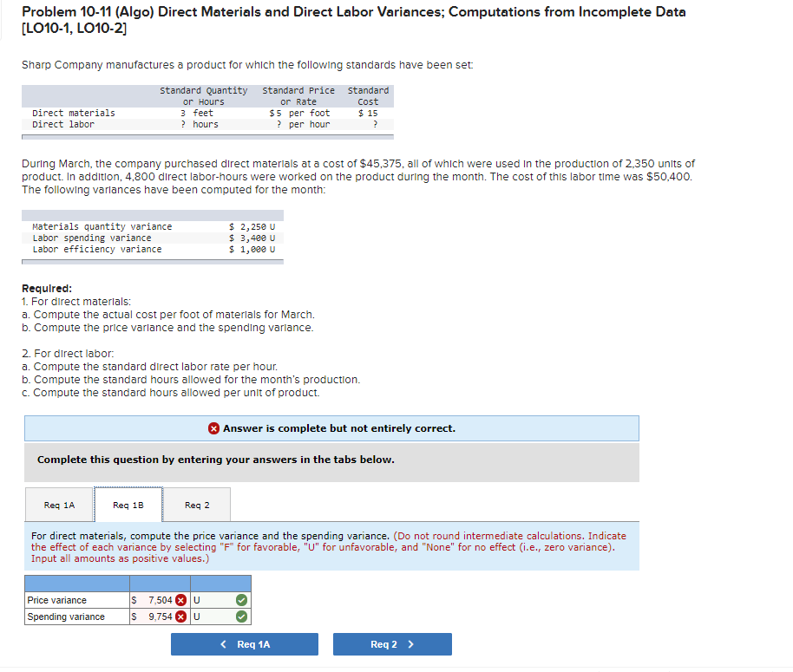Click the Req 2 navigation button
The height and width of the screenshot is (672, 793).
pos(392,643)
